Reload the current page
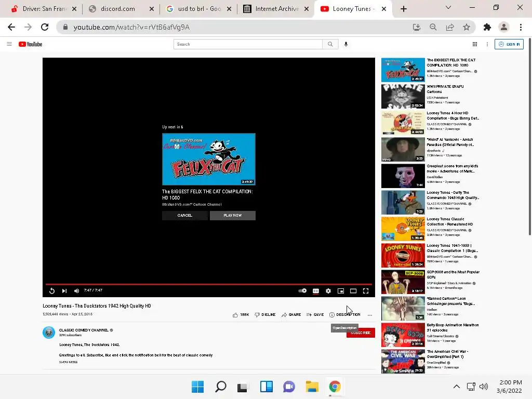532x399 pixels. coord(45,27)
